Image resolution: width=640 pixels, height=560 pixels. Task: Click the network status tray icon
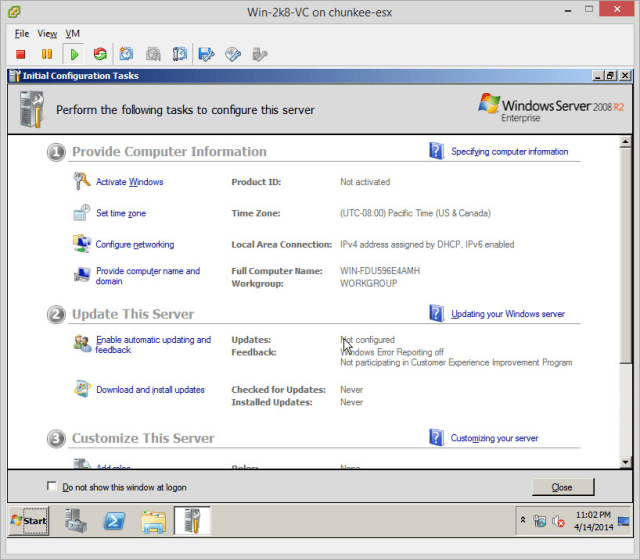[540, 521]
